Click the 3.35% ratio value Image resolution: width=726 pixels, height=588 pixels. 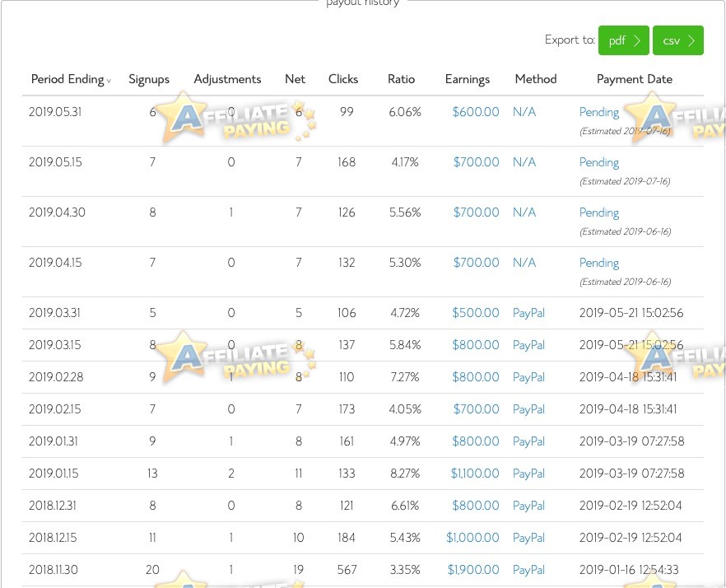[405, 569]
